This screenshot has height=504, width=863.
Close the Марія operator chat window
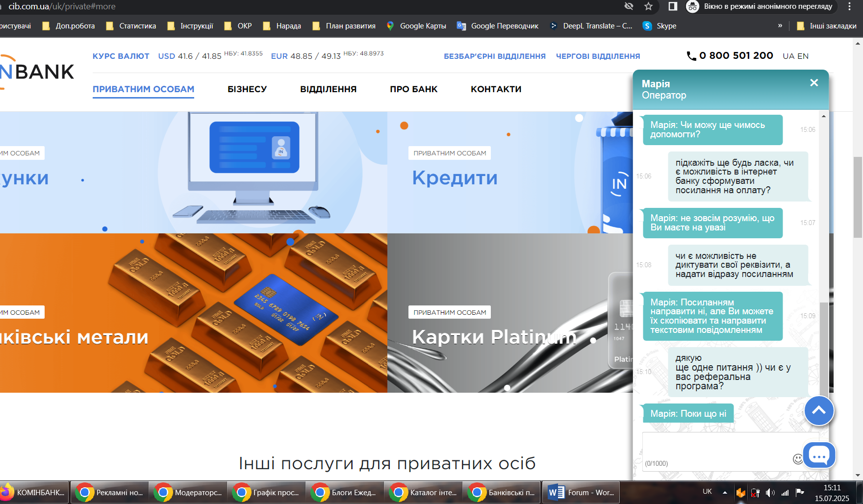[x=814, y=83]
